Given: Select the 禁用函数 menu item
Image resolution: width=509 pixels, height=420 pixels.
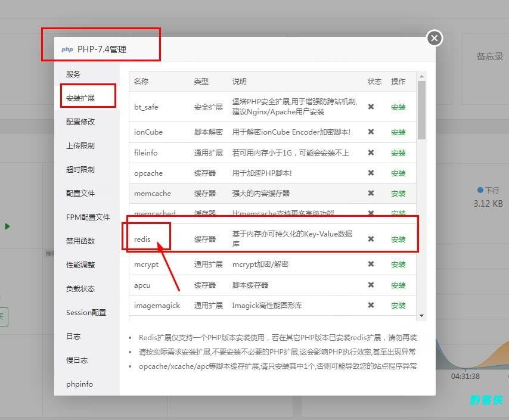Looking at the screenshot, I should click(x=80, y=241).
